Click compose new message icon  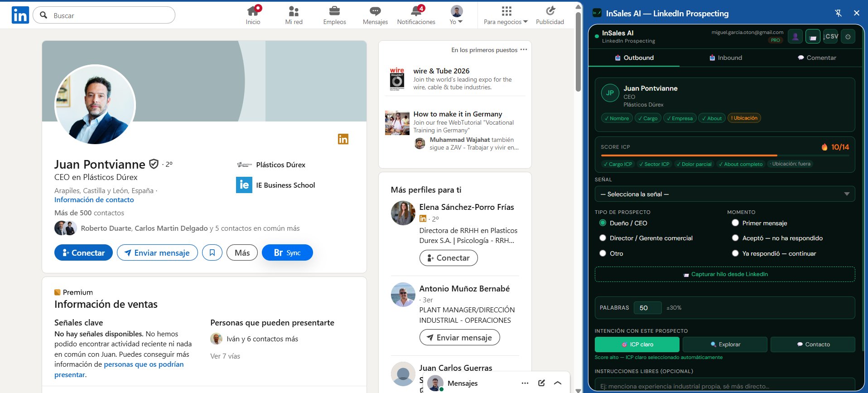(541, 383)
